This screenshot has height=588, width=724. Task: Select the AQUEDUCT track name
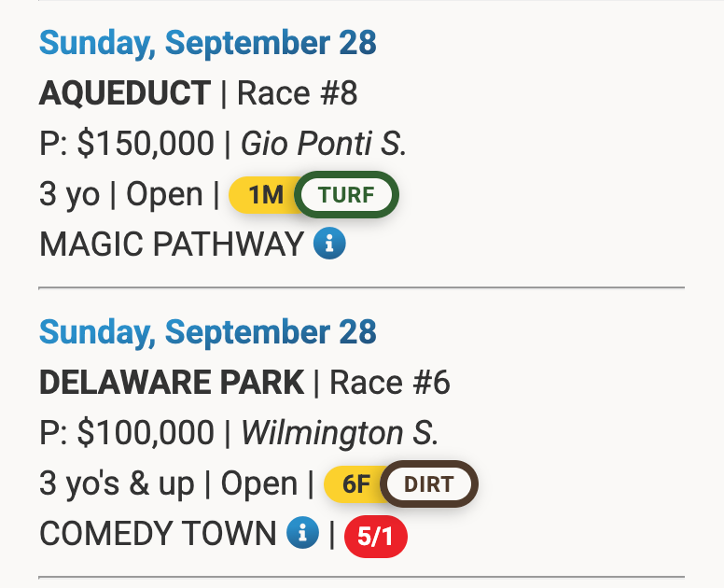[x=125, y=93]
